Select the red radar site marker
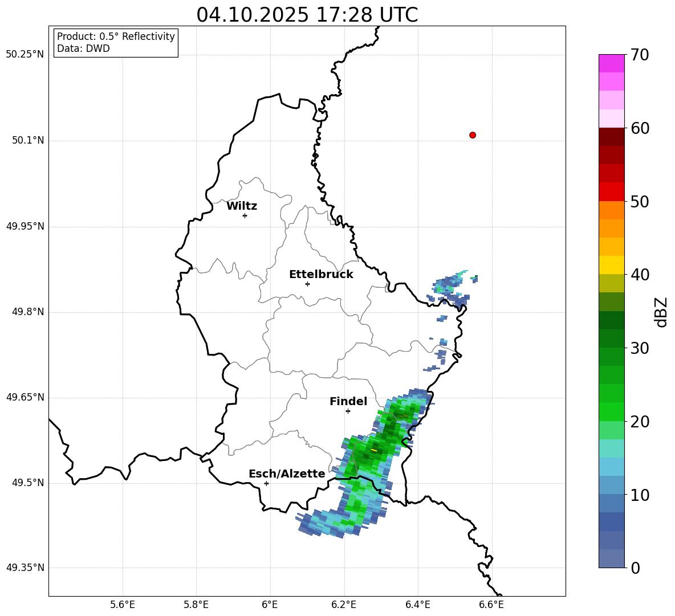The width and height of the screenshot is (675, 616). 472,135
